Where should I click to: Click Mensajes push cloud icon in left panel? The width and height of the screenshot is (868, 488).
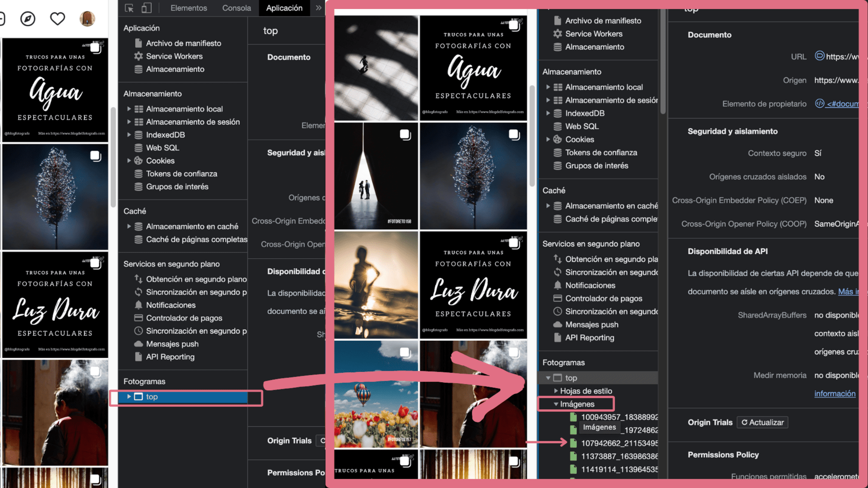[x=138, y=344]
